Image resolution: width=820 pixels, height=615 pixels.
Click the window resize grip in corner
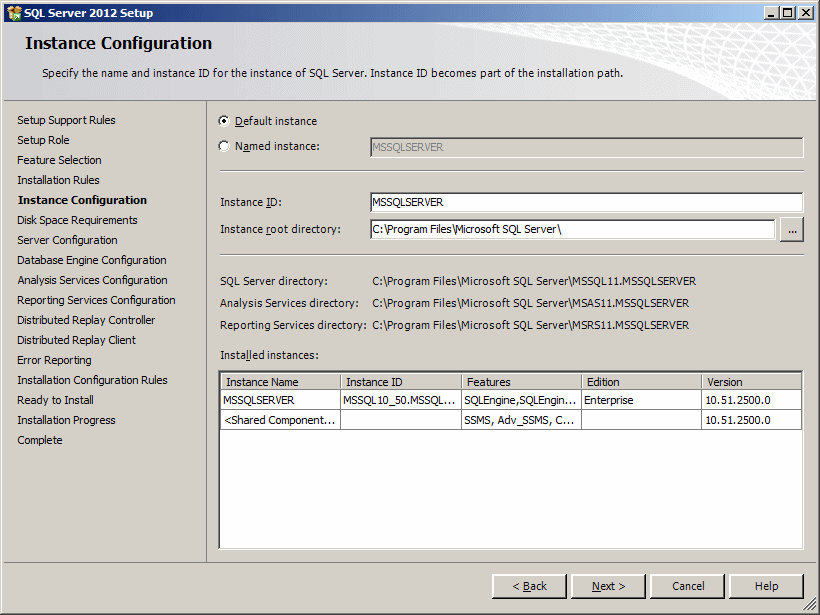point(809,605)
